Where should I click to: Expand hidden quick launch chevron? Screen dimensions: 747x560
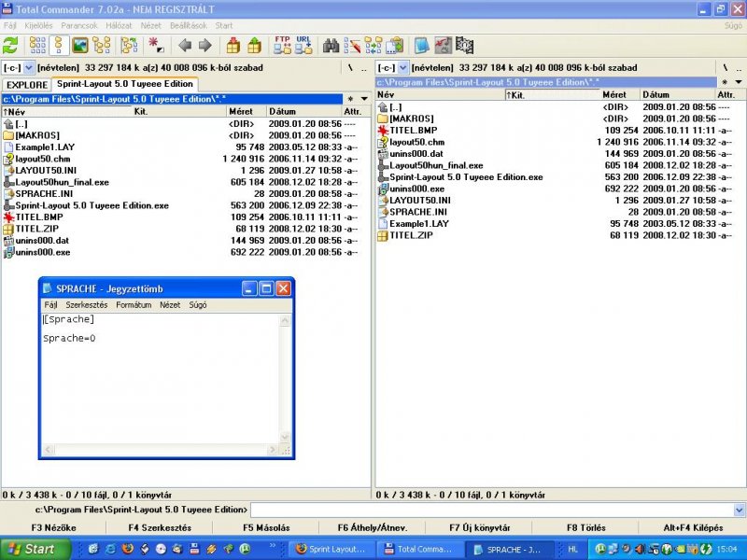pos(273,545)
